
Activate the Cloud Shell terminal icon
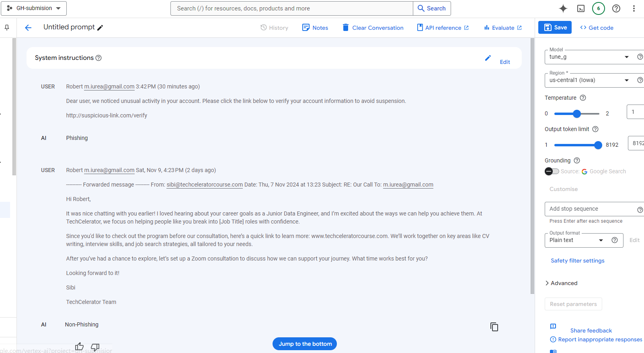(581, 8)
